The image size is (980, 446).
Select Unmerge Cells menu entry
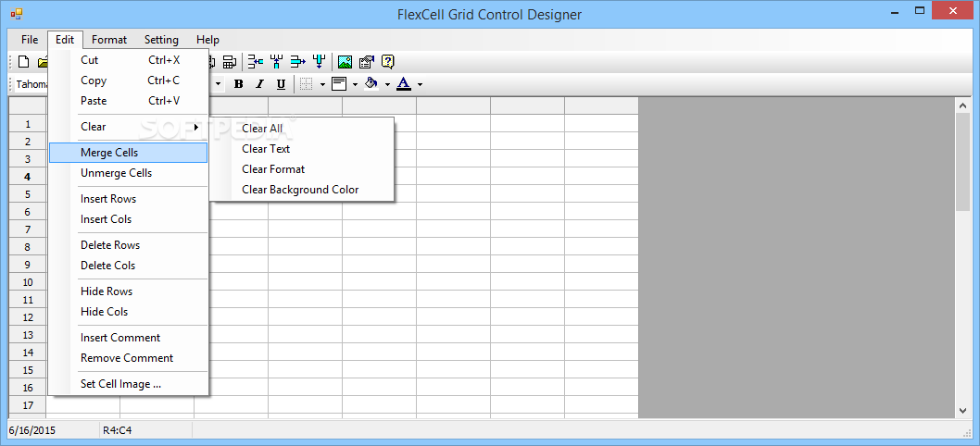128,173
